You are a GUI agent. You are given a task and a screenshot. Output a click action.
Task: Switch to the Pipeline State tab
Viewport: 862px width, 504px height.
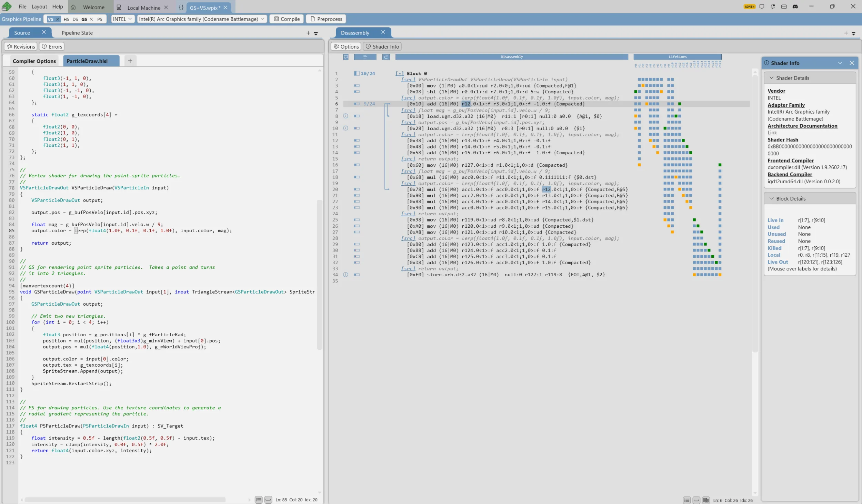tap(77, 33)
